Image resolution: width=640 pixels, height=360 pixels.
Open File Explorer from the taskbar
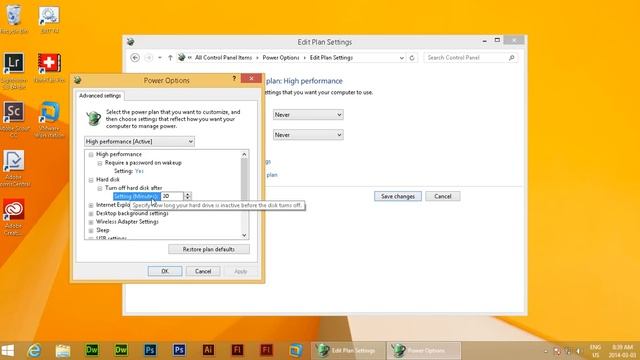coord(63,350)
